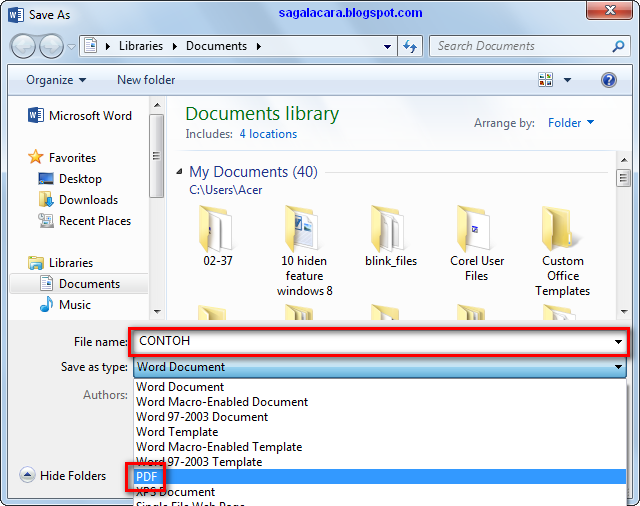Select Libraries in the navigation pane

pos(60,263)
